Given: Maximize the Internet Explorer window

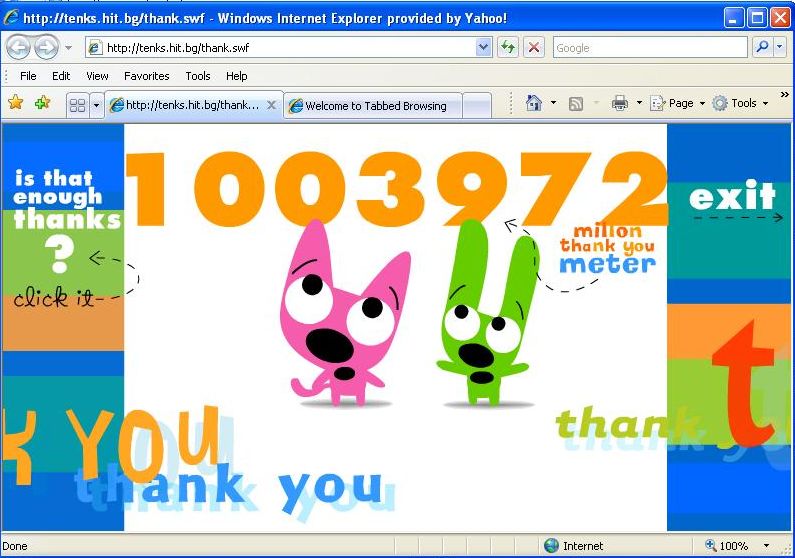Looking at the screenshot, I should pyautogui.click(x=757, y=18).
